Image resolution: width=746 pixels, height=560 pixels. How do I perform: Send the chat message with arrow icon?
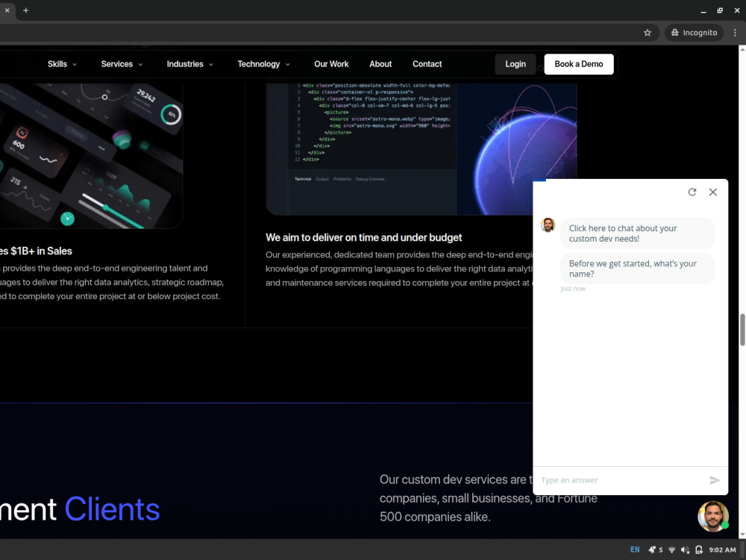point(714,480)
